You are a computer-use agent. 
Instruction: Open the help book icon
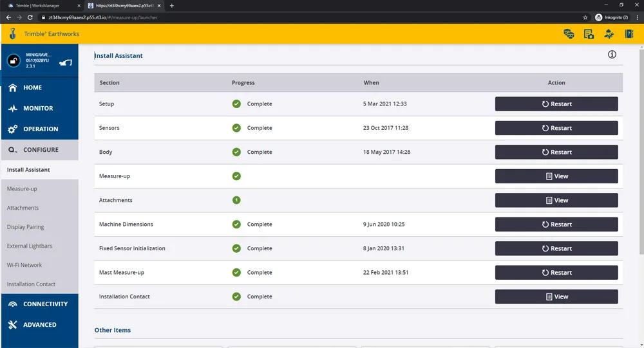(x=629, y=33)
